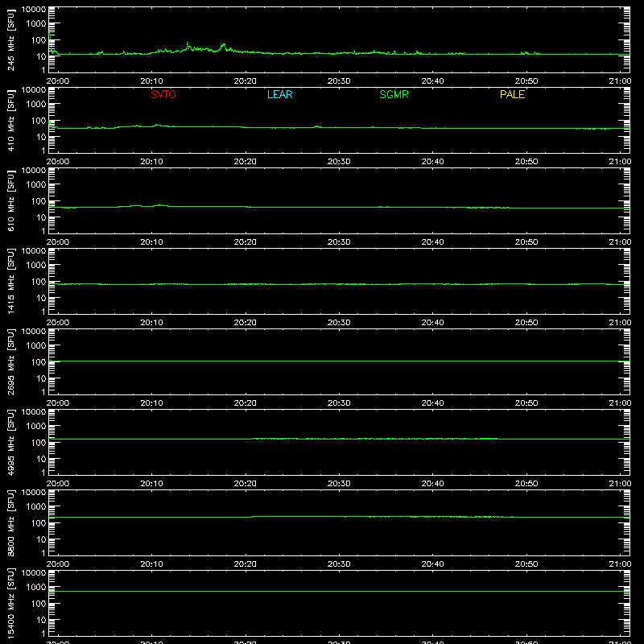The height and width of the screenshot is (644, 644).
Task: Click the 20:00 time label of the 2695 MHz panel
Action: 58,403
